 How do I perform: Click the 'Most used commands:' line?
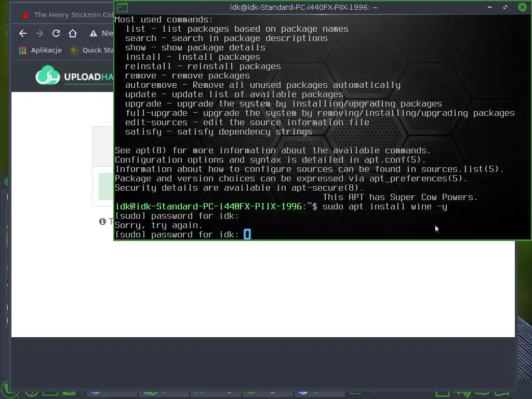[164, 20]
